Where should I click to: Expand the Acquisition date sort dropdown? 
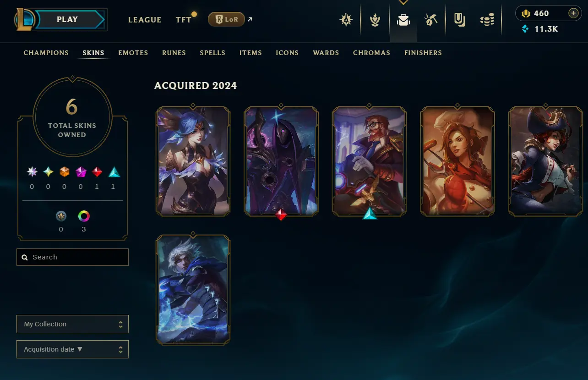tap(72, 349)
